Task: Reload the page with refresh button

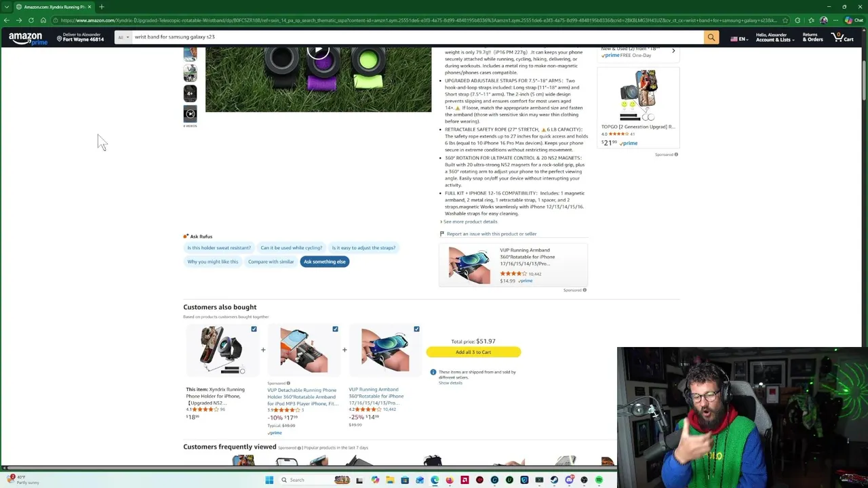Action: (31, 20)
